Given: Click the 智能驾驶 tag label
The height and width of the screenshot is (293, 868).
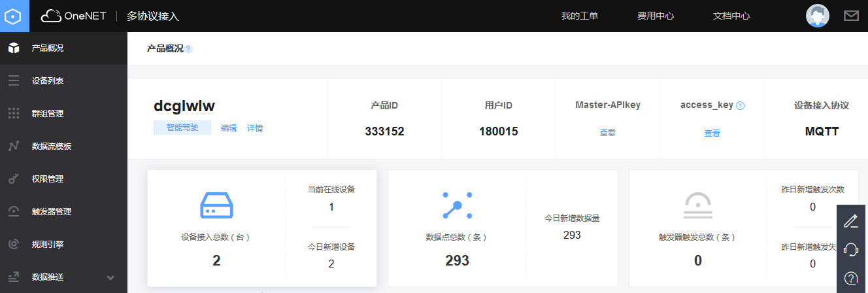Looking at the screenshot, I should click(x=182, y=128).
